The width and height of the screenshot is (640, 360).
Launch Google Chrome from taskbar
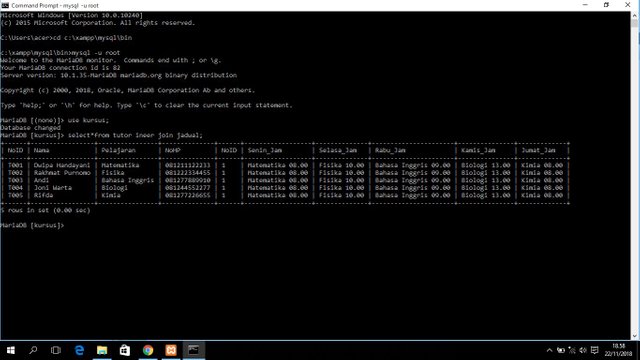tap(148, 350)
